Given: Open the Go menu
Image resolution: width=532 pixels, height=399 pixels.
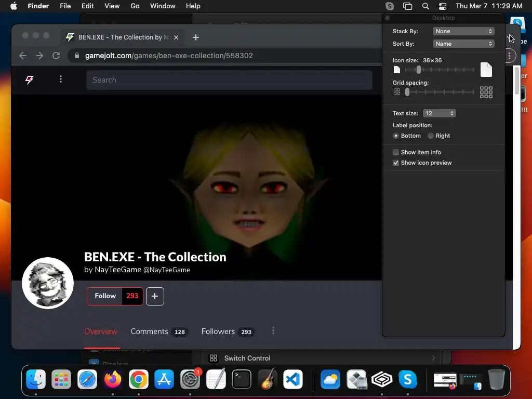Looking at the screenshot, I should coord(135,6).
